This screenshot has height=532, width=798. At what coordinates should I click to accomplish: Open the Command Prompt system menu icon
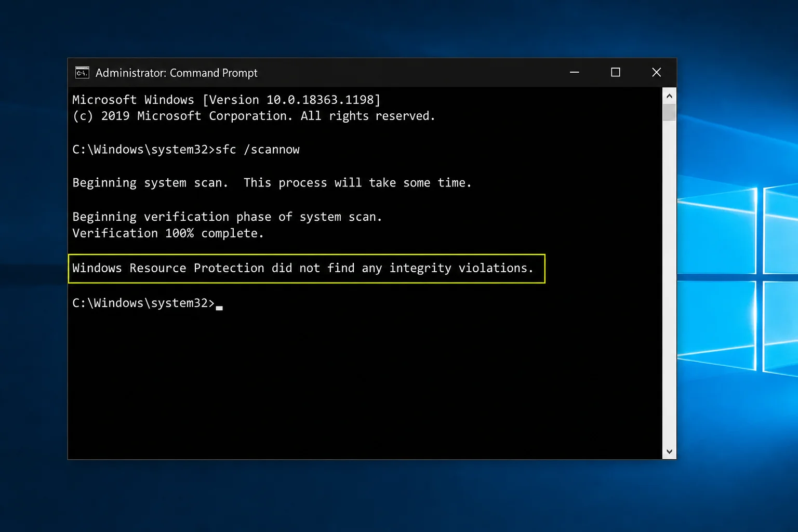tap(82, 73)
